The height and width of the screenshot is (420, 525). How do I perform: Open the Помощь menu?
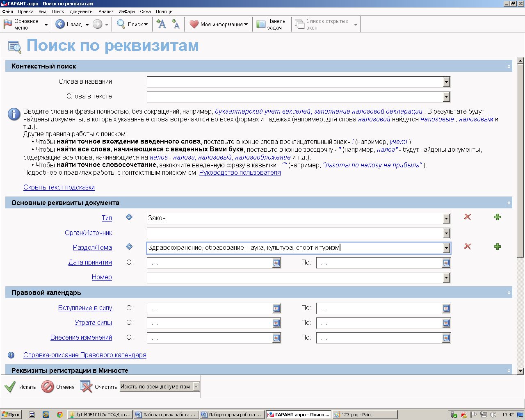pos(164,11)
